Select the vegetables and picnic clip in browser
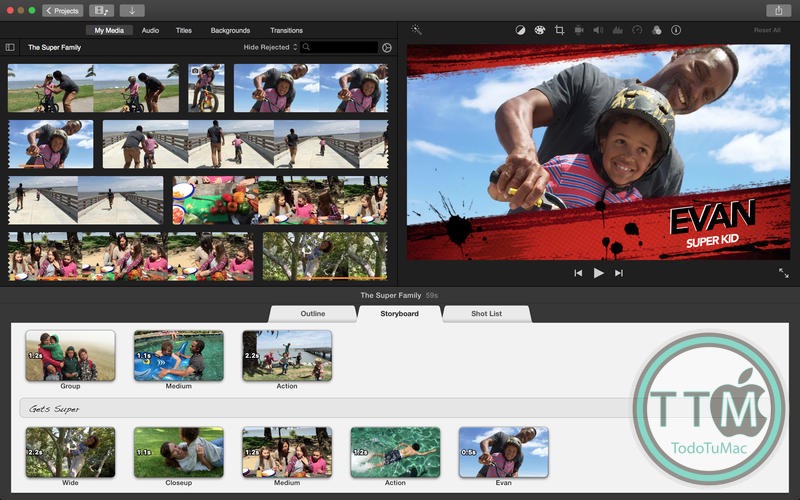Screen dimensions: 800x500 280,200
